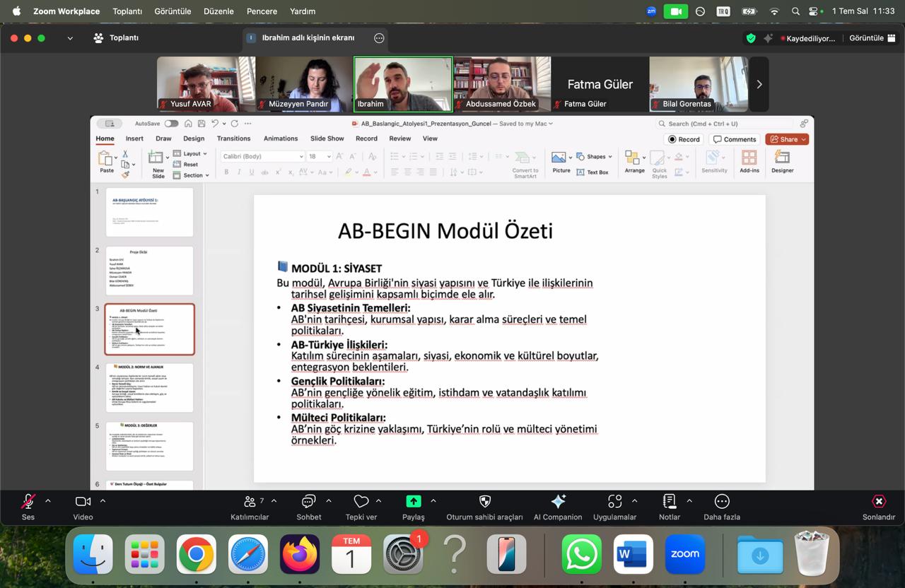Image resolution: width=905 pixels, height=588 pixels.
Task: Unmute the microphone with Ses button
Action: click(x=28, y=501)
